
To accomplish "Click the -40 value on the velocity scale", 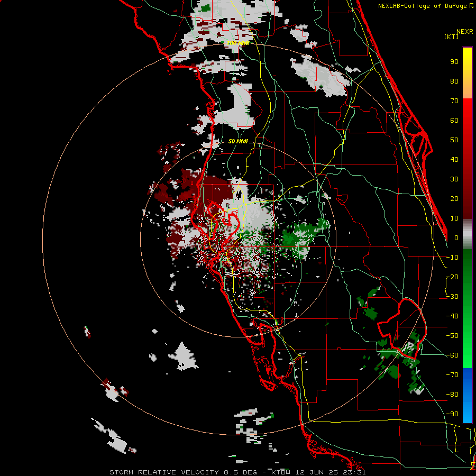I will coord(452,316).
